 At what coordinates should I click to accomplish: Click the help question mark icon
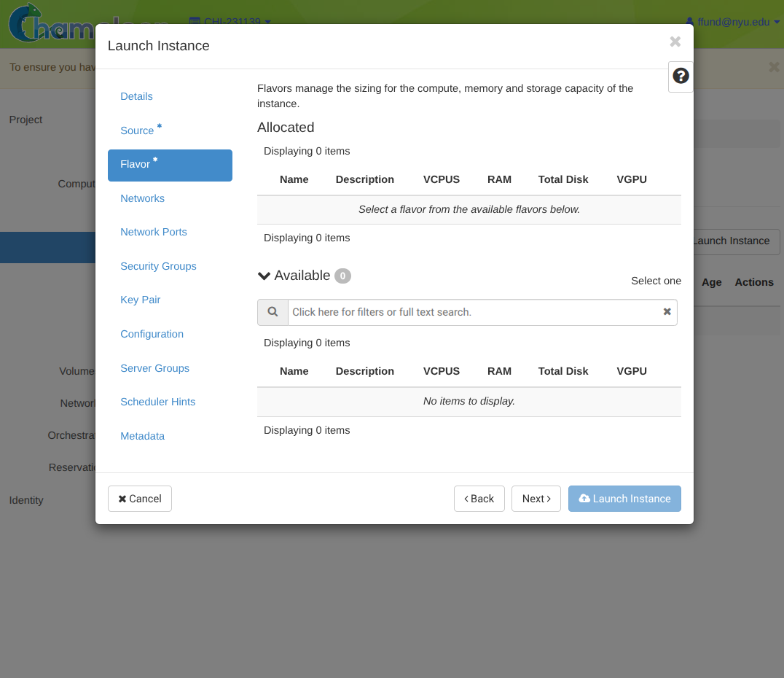click(x=681, y=76)
